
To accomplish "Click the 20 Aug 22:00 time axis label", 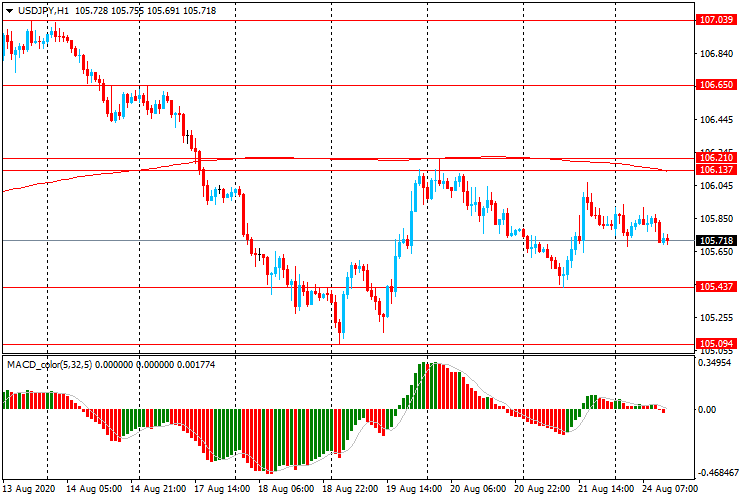I will coord(542,489).
